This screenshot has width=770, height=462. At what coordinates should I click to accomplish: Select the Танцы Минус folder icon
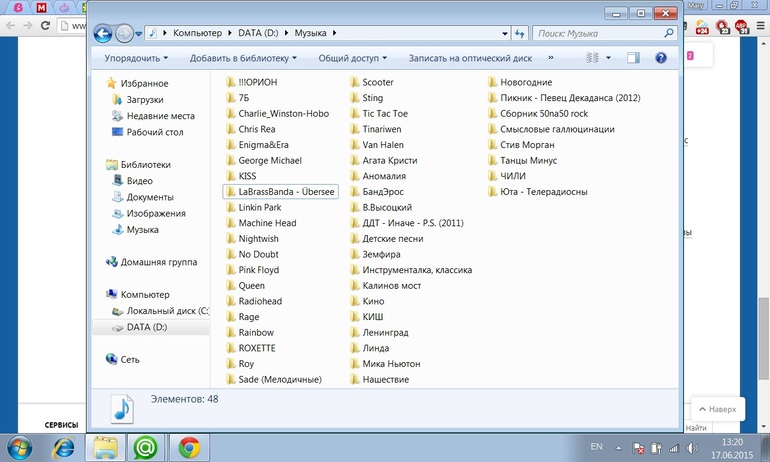coord(493,160)
